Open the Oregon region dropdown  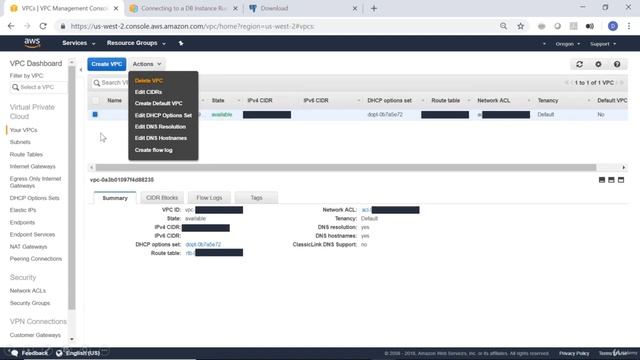coord(567,44)
